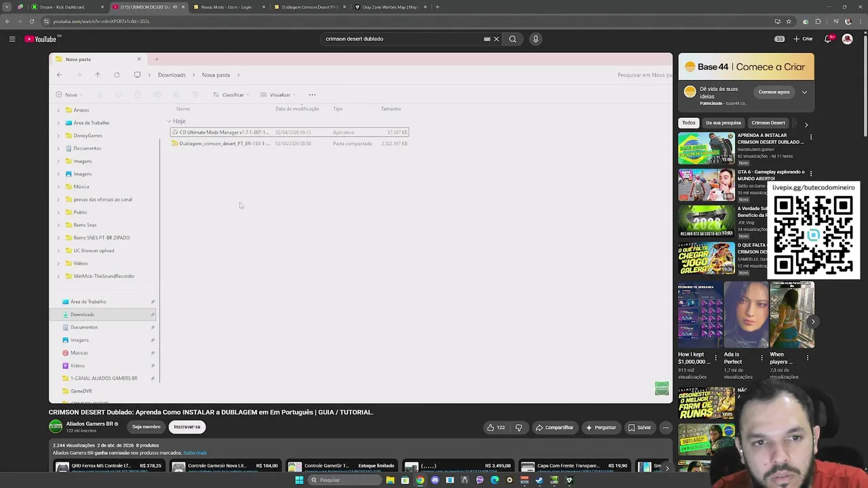Open options for APRENDA A INSTALAR video
Viewport: 868px width, 488px height.
click(810, 137)
